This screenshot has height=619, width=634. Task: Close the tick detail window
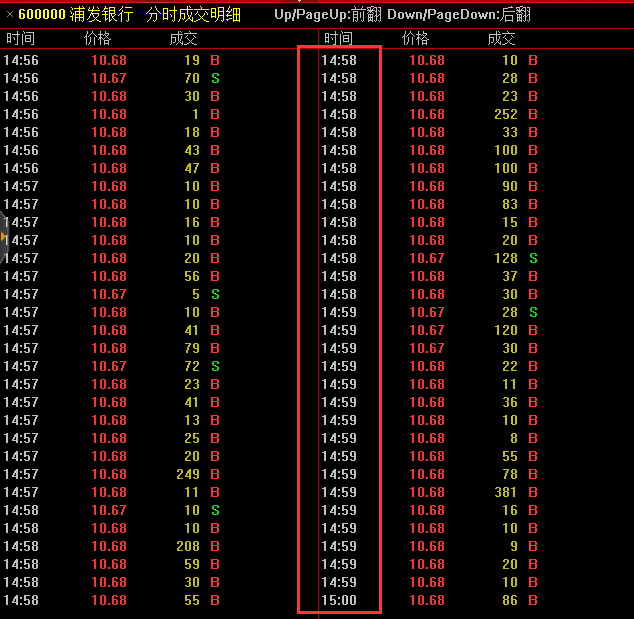9,15
